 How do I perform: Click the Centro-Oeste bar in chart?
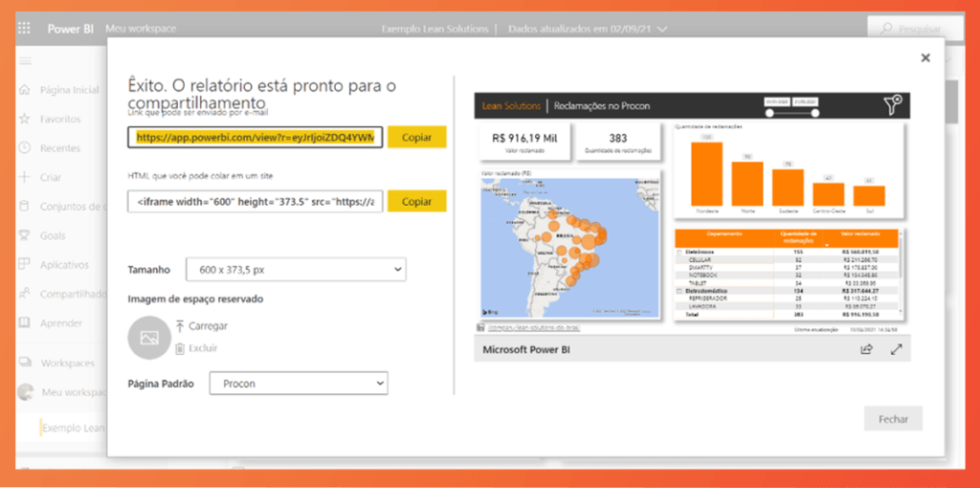pos(829,194)
